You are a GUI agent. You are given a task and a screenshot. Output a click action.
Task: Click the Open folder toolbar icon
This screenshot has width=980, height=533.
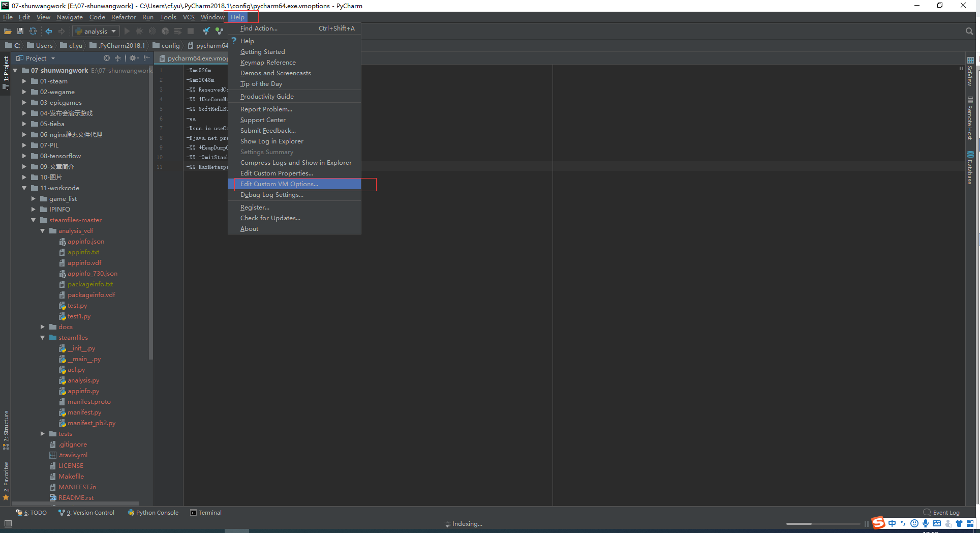8,32
